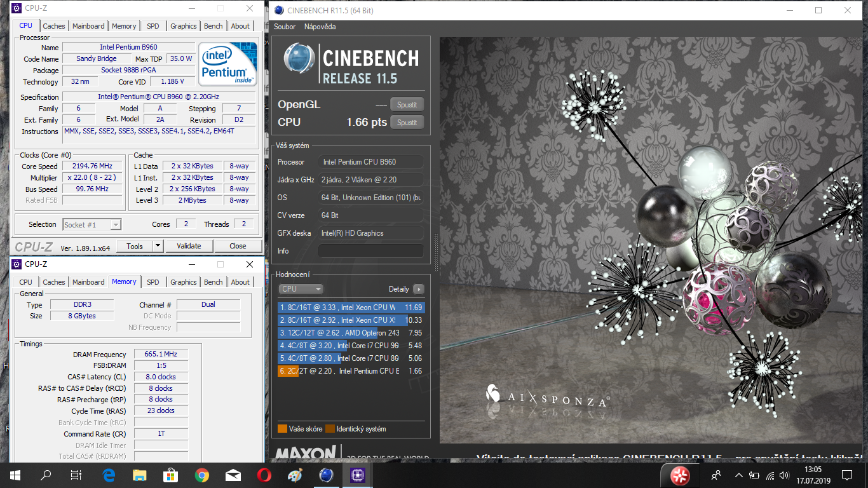Open the Windows Start menu
The image size is (868, 488).
coord(15,475)
